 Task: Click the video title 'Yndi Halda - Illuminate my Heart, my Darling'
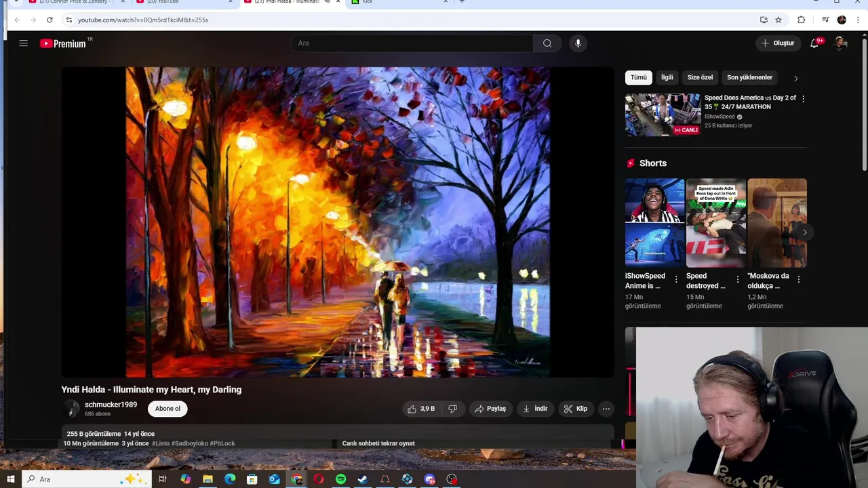151,390
